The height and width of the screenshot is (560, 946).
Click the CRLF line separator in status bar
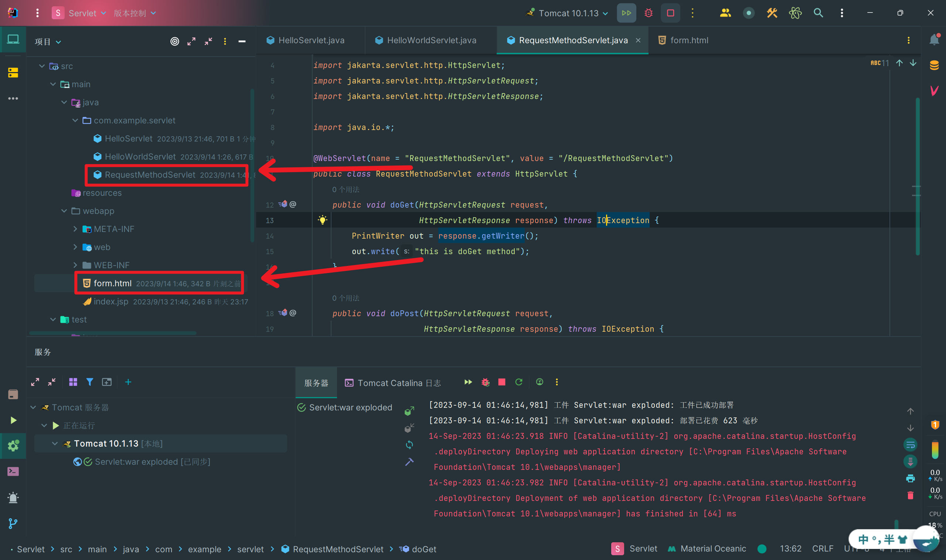pyautogui.click(x=822, y=549)
